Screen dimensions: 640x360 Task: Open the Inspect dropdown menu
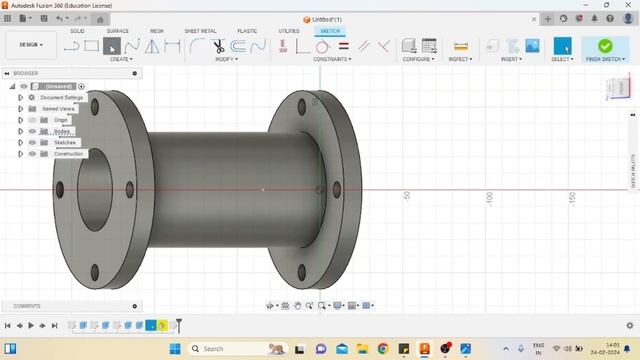tap(460, 59)
